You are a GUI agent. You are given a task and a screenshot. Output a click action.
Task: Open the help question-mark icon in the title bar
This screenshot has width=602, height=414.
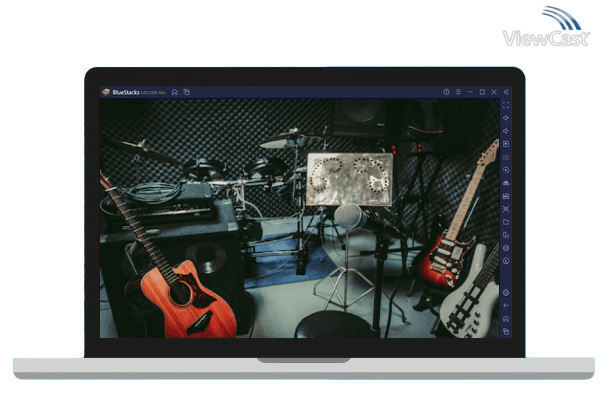[x=446, y=92]
